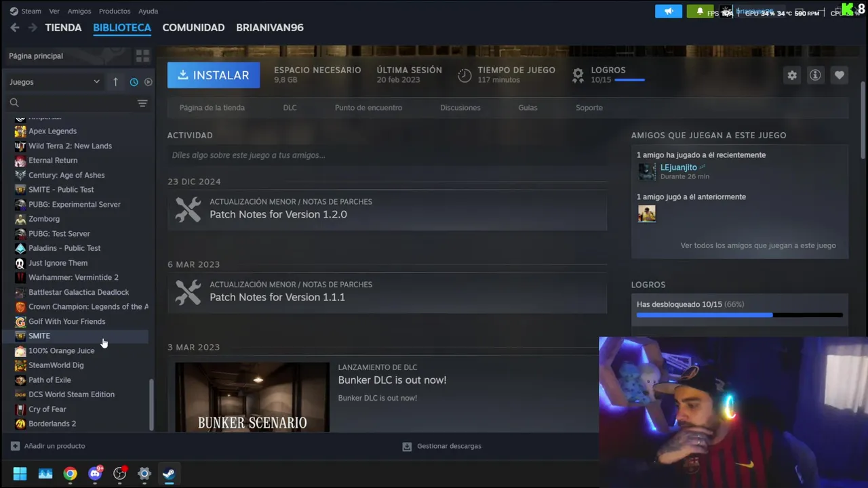The image size is (868, 488).
Task: Open Windows Start menu
Action: [x=20, y=473]
